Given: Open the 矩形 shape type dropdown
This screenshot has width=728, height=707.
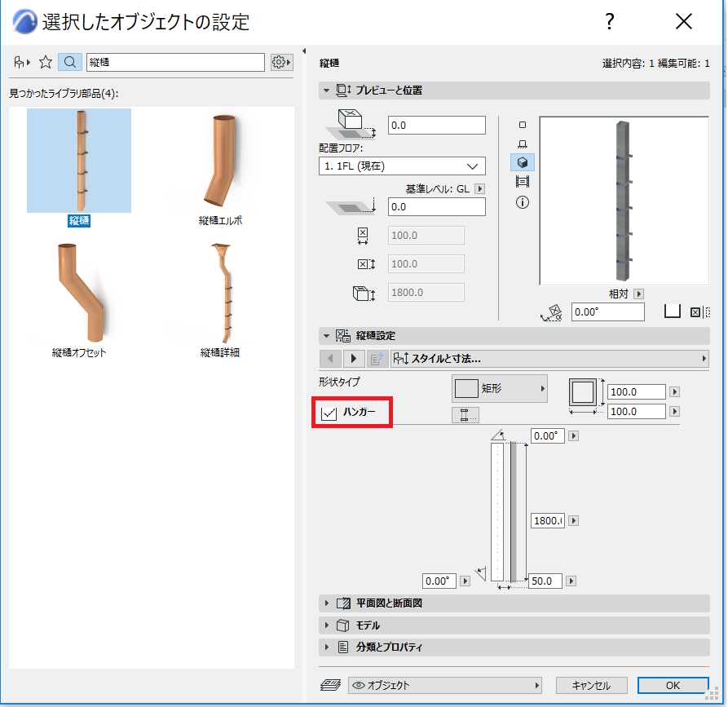Looking at the screenshot, I should (500, 388).
